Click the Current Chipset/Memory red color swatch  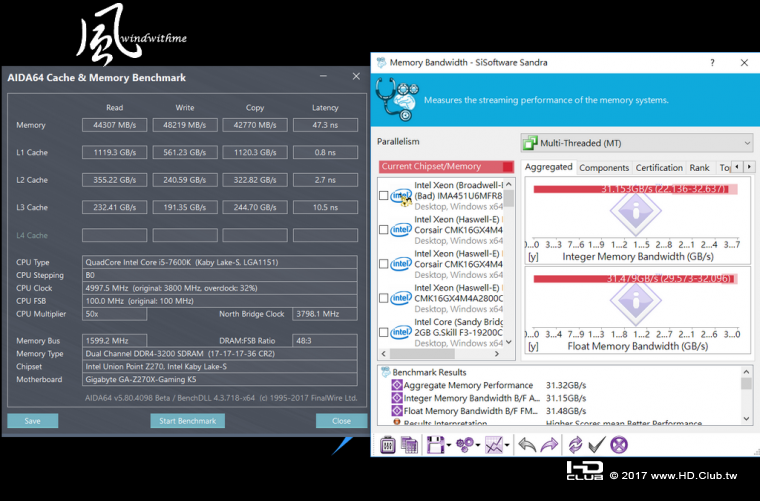pyautogui.click(x=508, y=167)
